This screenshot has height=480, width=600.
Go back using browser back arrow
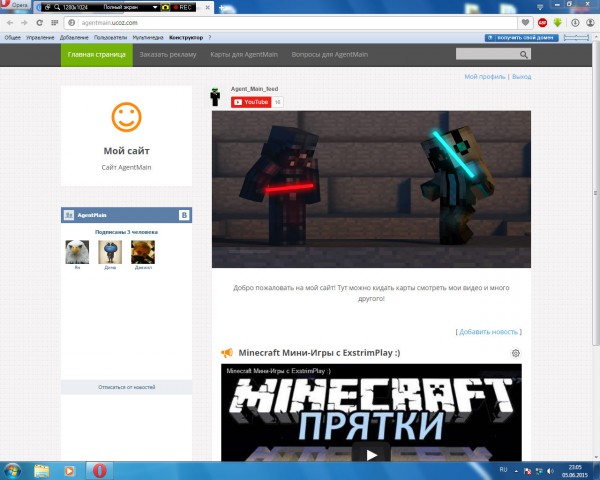10,23
